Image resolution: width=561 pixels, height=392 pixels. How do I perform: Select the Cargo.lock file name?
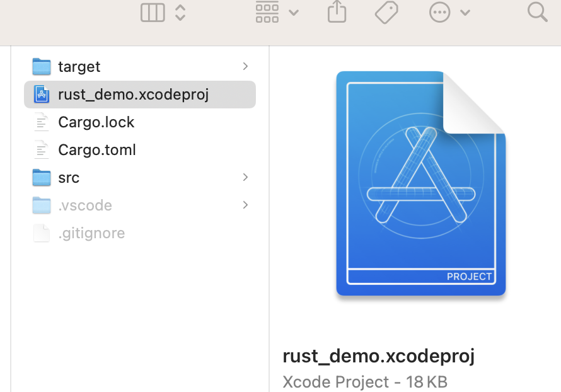pos(96,122)
